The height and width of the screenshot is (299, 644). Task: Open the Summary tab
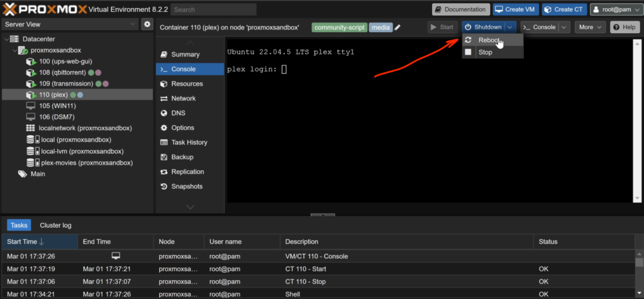[190, 54]
